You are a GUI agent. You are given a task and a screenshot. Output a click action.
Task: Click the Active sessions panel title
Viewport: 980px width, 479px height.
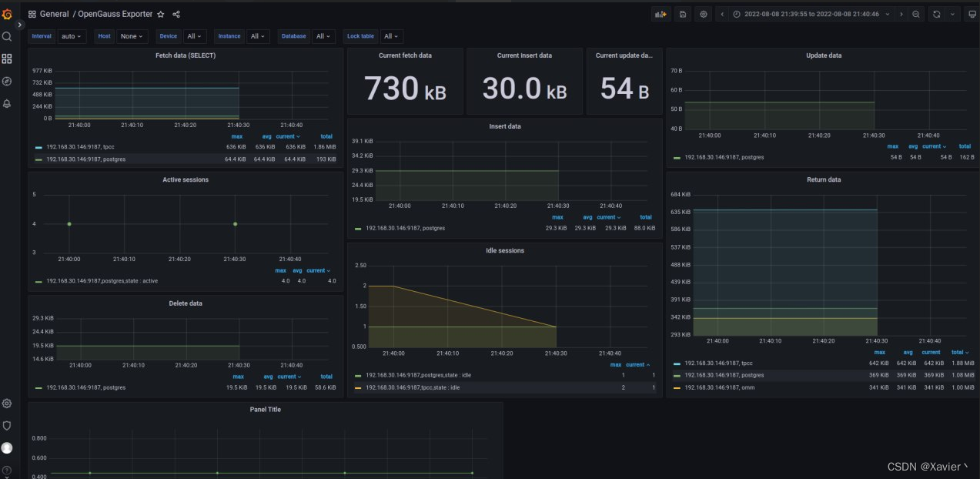point(186,179)
